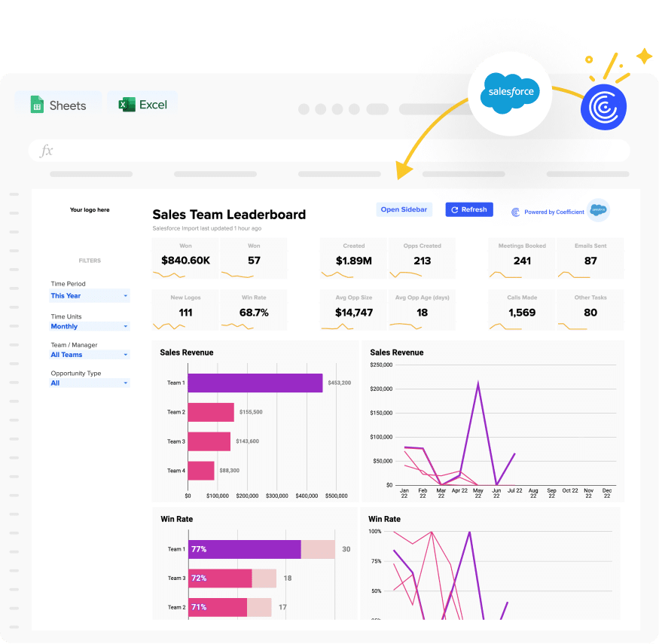Click Team 1 77% Win Rate bar

click(245, 549)
